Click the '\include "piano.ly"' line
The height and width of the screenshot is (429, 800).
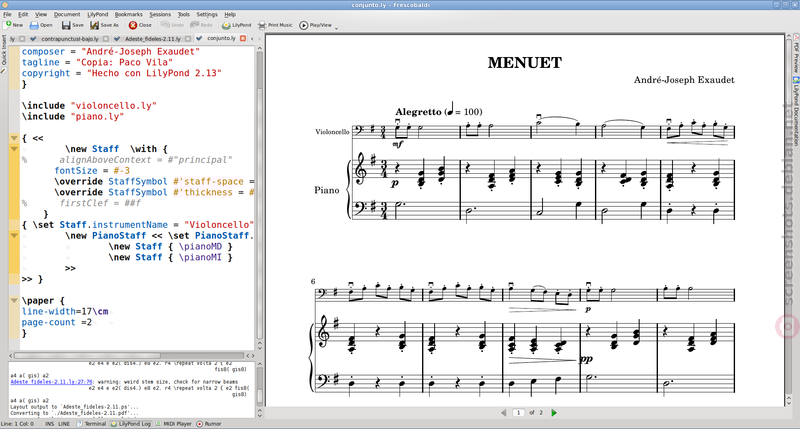click(73, 116)
